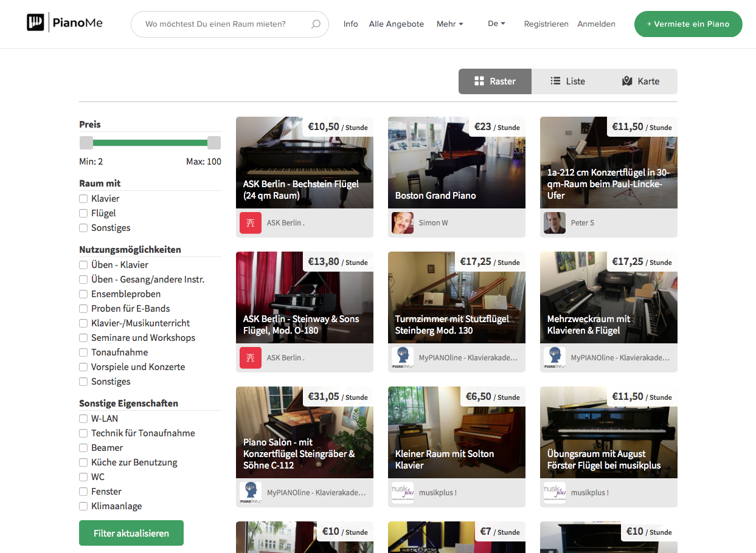
Task: Check the Beamer option
Action: [83, 448]
